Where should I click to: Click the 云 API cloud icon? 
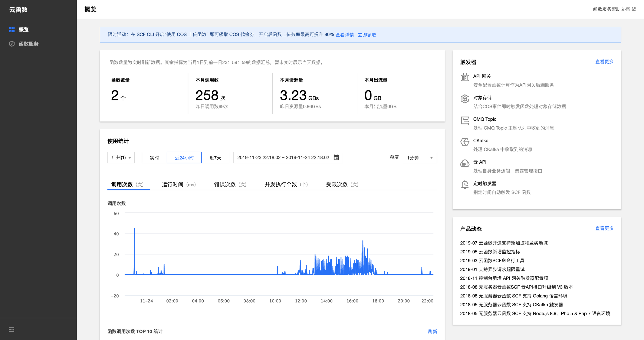(x=465, y=163)
